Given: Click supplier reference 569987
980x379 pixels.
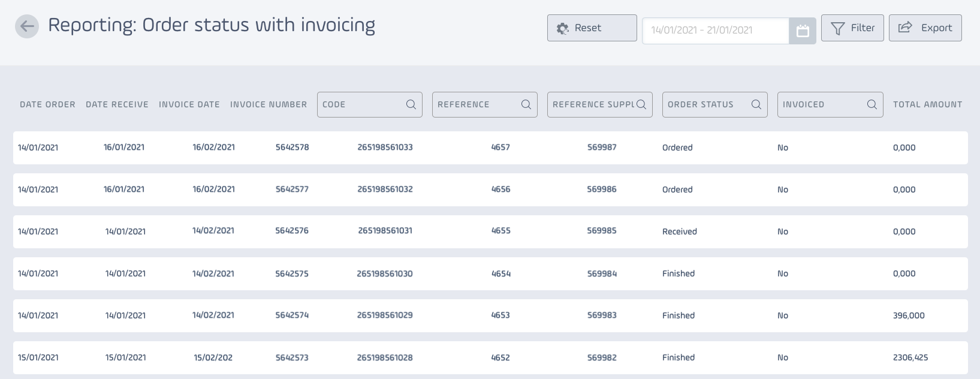Looking at the screenshot, I should pyautogui.click(x=602, y=148).
